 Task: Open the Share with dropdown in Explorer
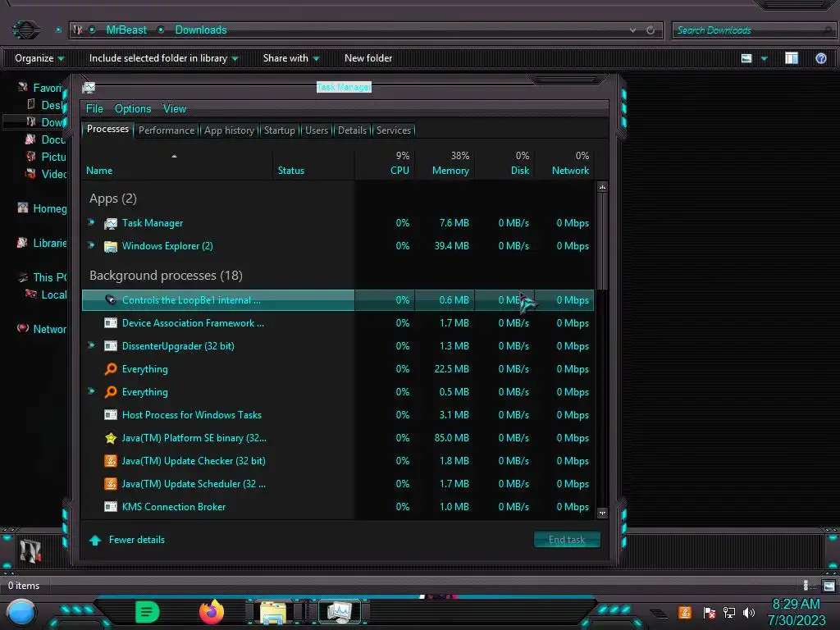tap(291, 58)
